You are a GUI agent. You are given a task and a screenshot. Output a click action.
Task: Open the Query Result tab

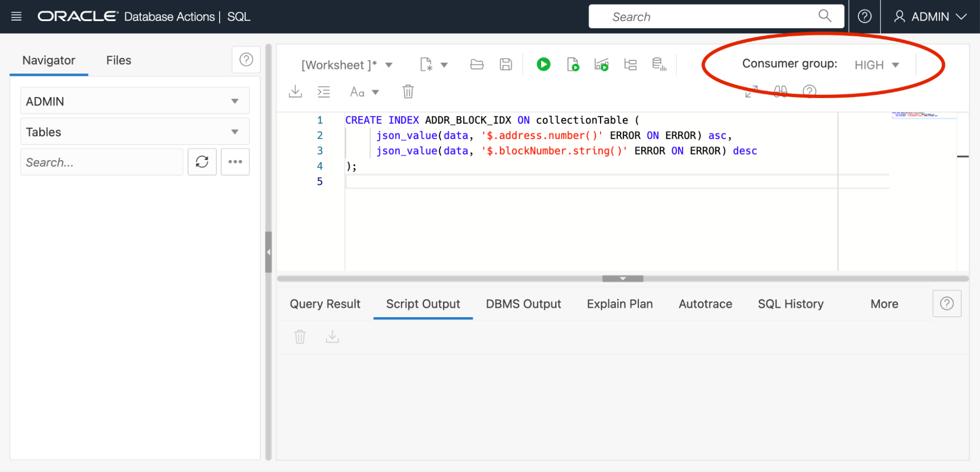point(325,304)
